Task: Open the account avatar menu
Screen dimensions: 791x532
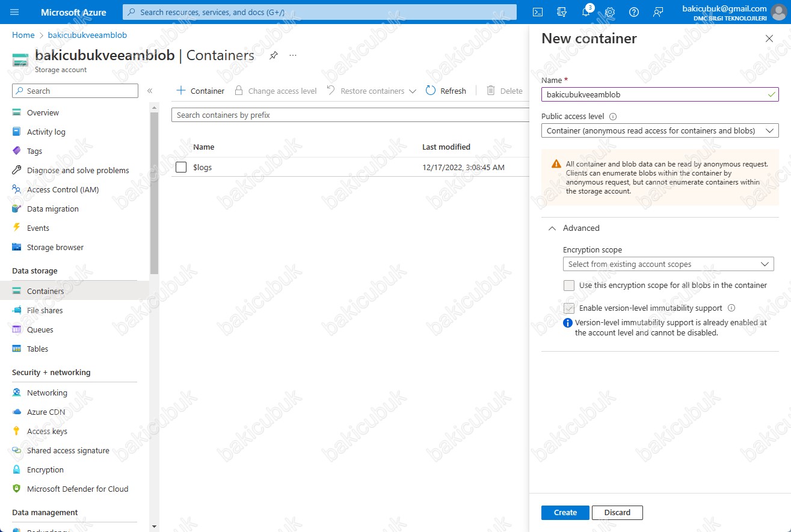Action: pos(780,12)
